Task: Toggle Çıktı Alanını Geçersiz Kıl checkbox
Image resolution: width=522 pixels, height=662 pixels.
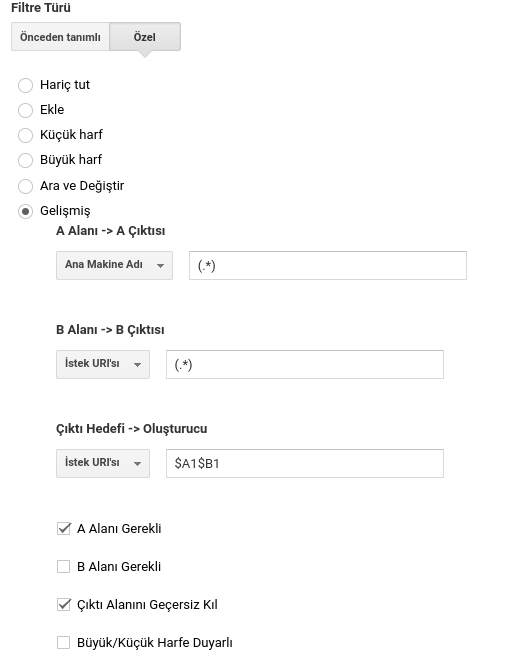Action: tap(63, 605)
